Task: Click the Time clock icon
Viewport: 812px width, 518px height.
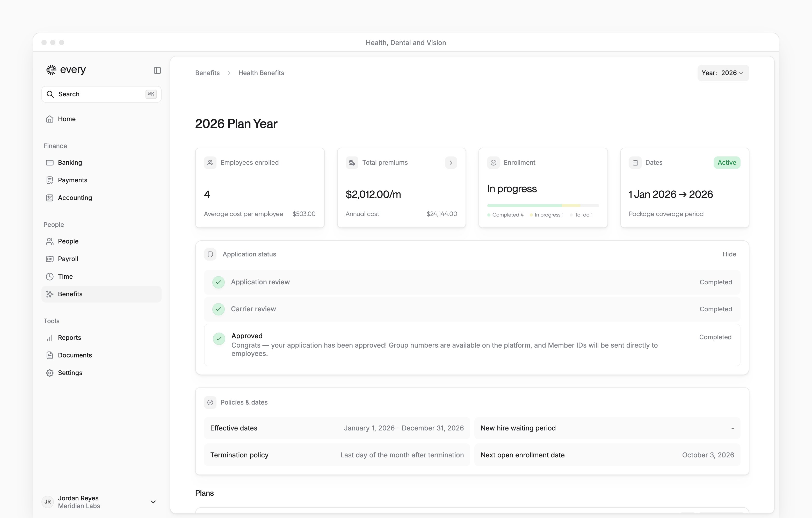Action: pos(49,277)
